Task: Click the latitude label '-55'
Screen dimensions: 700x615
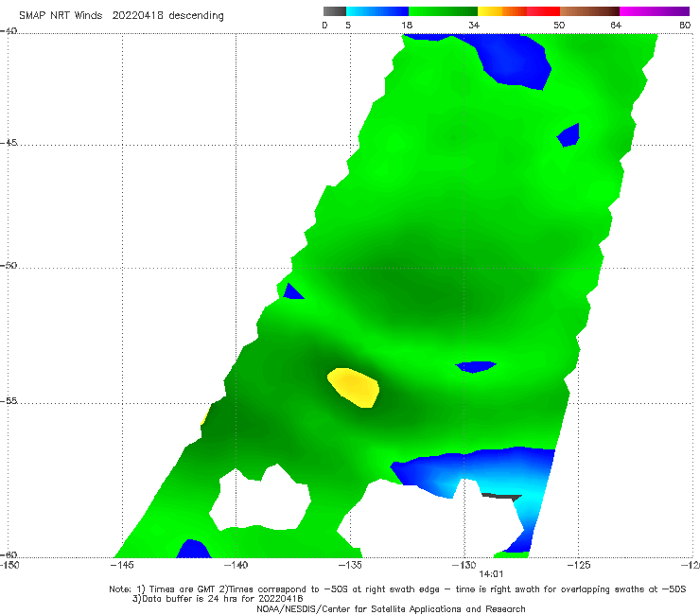Action: point(9,400)
